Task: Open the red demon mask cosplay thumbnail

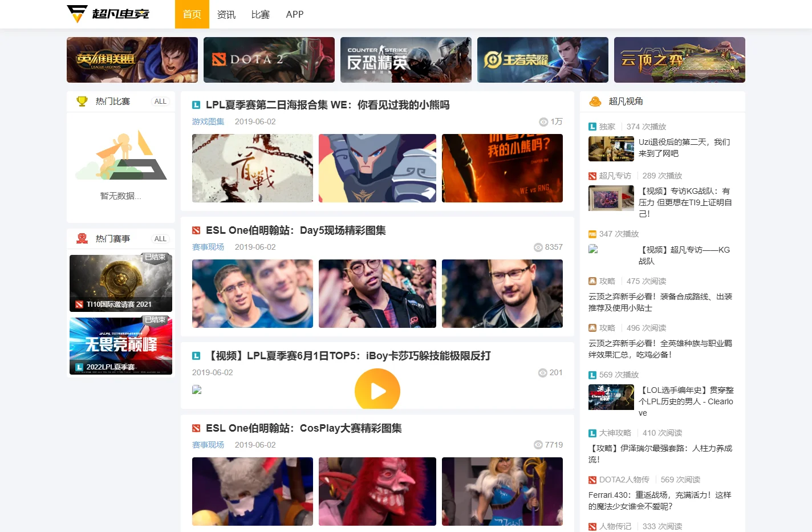Action: 377,492
